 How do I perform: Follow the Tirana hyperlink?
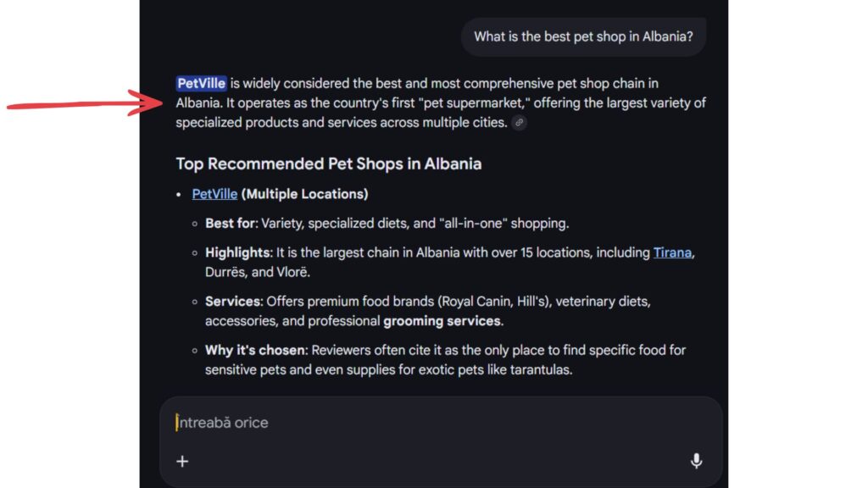pos(672,252)
